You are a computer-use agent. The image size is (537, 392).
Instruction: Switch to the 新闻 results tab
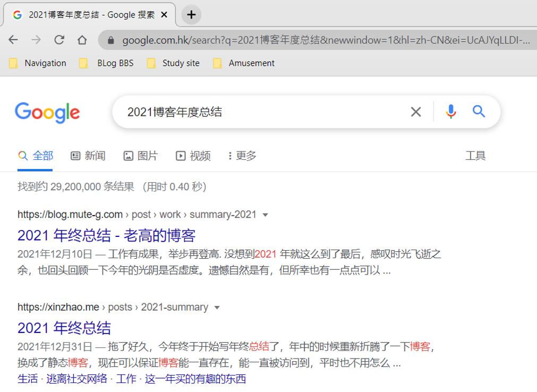[x=88, y=156]
